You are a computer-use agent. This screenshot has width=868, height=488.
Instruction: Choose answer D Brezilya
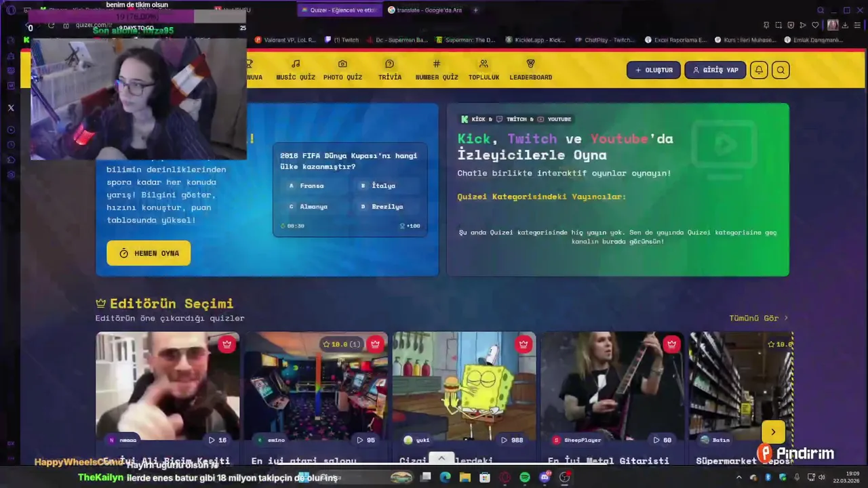pos(386,207)
